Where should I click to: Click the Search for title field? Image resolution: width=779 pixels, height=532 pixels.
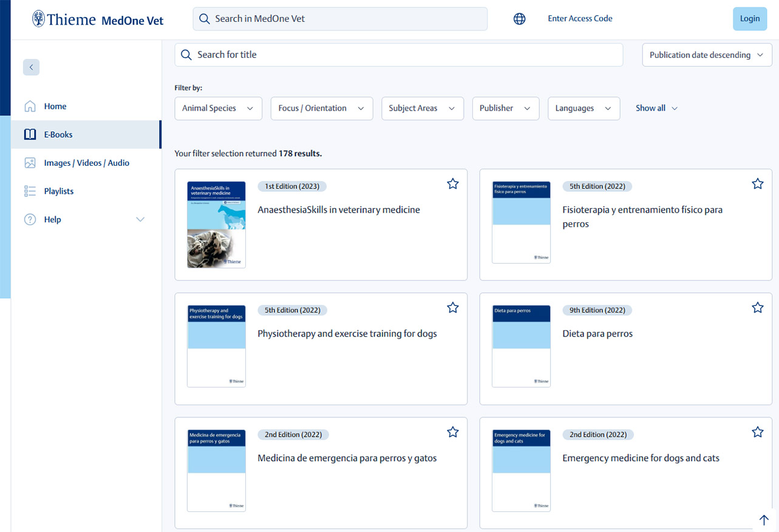tap(398, 55)
